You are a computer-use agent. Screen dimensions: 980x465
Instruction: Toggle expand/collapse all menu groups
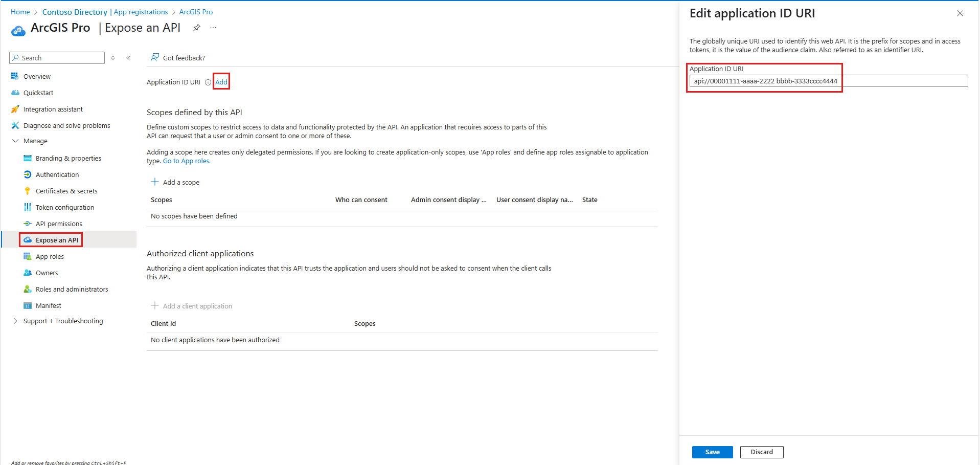click(113, 58)
